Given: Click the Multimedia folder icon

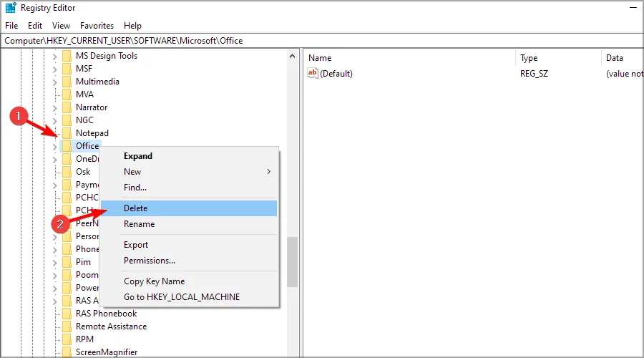Looking at the screenshot, I should coord(67,82).
